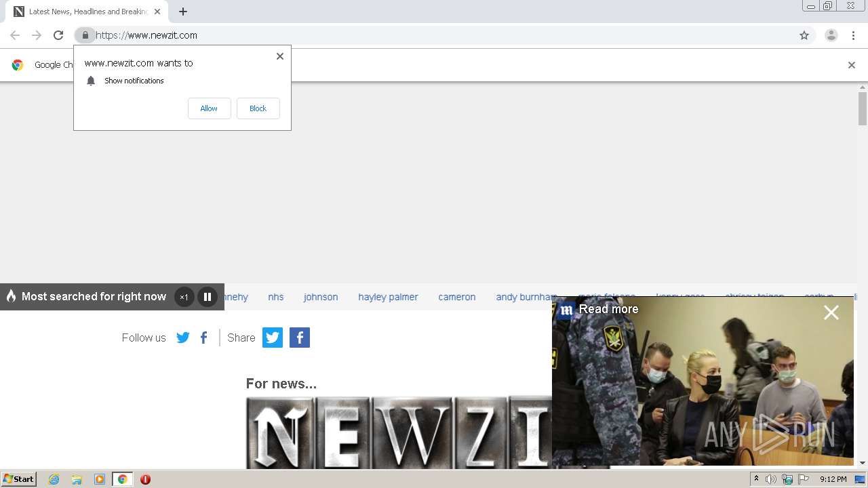Click the network tray icon
Screen dimensions: 868x488
[787, 479]
